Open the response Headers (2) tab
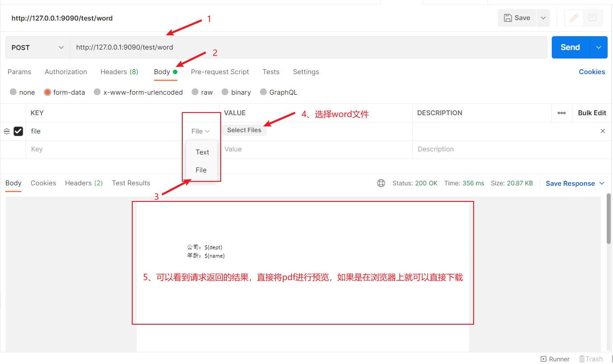This screenshot has height=364, width=613. click(x=84, y=183)
